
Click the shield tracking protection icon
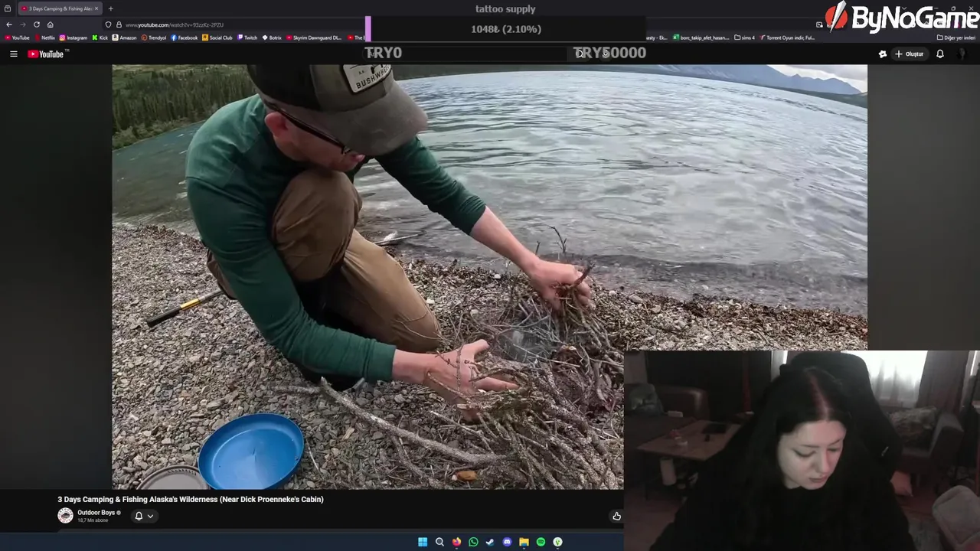pos(108,24)
